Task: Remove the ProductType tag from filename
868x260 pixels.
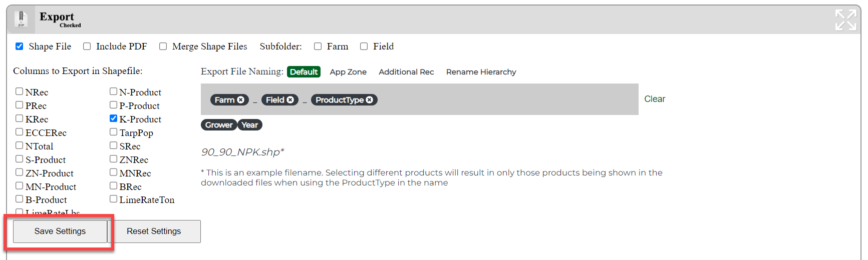Action: 370,100
